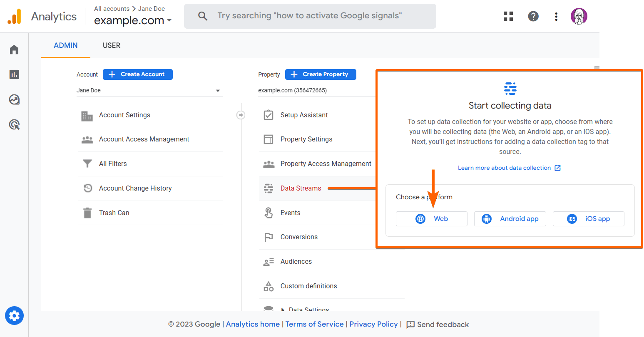Screen dimensions: 644x337
Task: Open the Explore icon in sidebar
Action: pos(14,99)
